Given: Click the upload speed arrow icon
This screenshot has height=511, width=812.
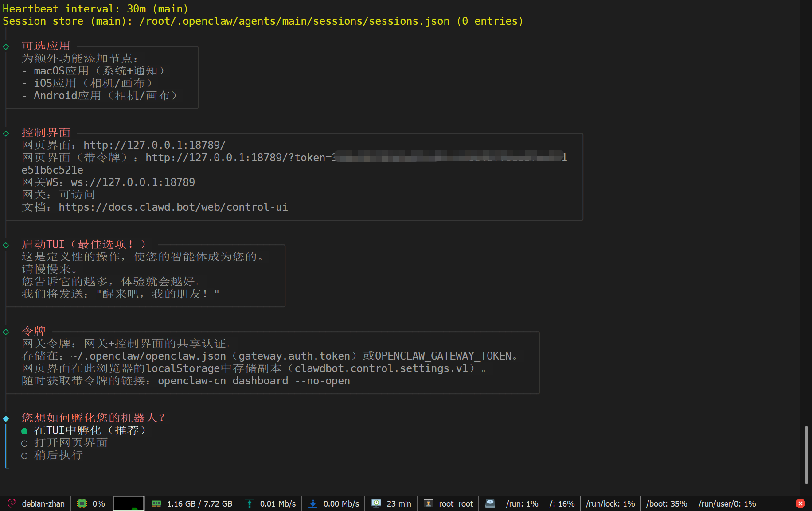Looking at the screenshot, I should pyautogui.click(x=250, y=503).
